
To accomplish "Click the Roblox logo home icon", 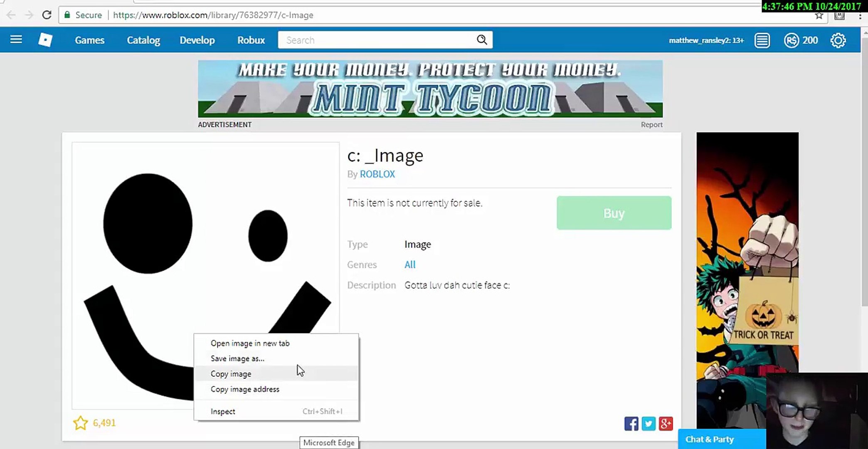I will click(x=45, y=40).
